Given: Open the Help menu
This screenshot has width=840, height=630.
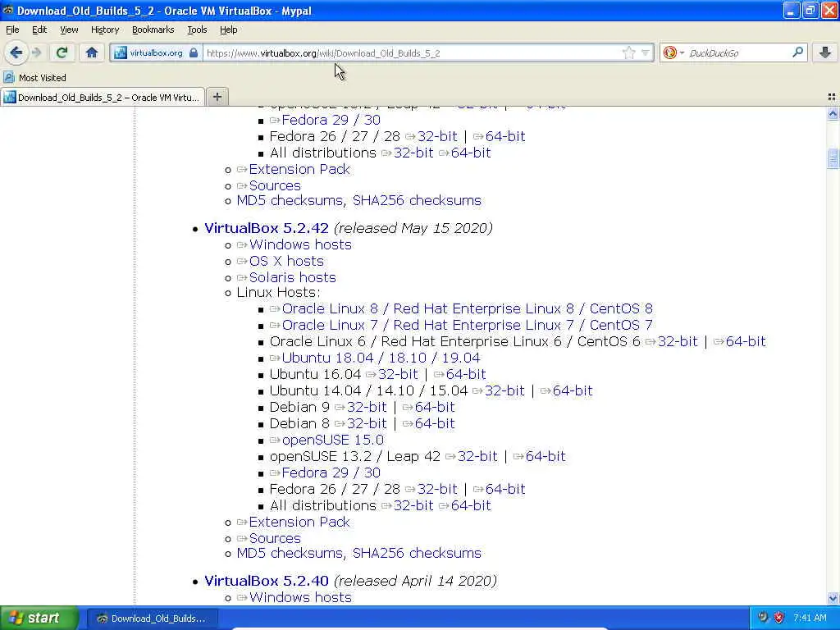Looking at the screenshot, I should (228, 30).
